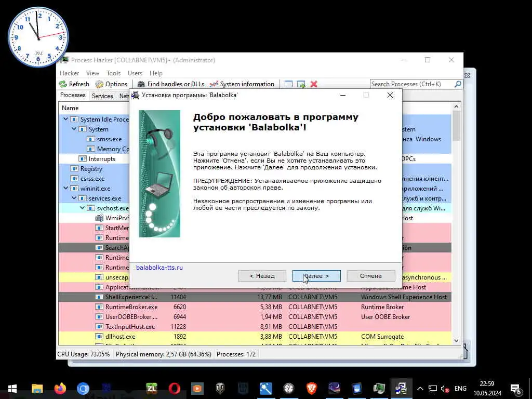Viewport: 532px width, 399px height.
Task: Open the Windows Start menu
Action: click(12, 389)
